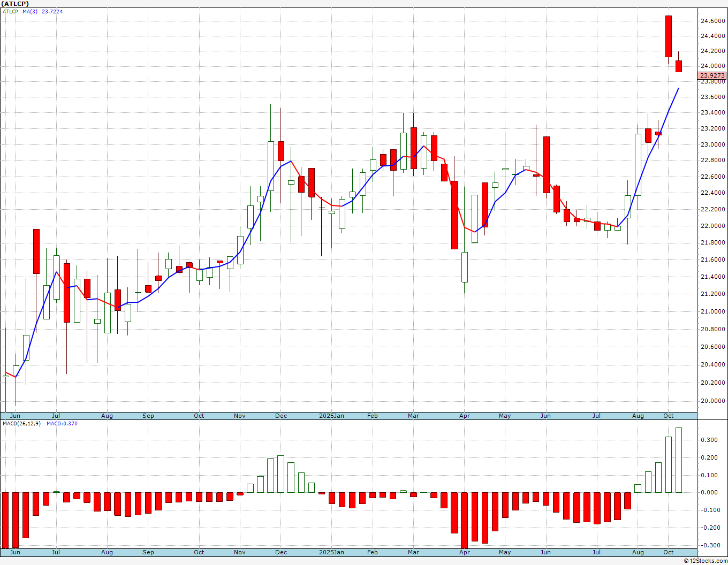Click the 21.6000 price axis label

click(x=712, y=259)
